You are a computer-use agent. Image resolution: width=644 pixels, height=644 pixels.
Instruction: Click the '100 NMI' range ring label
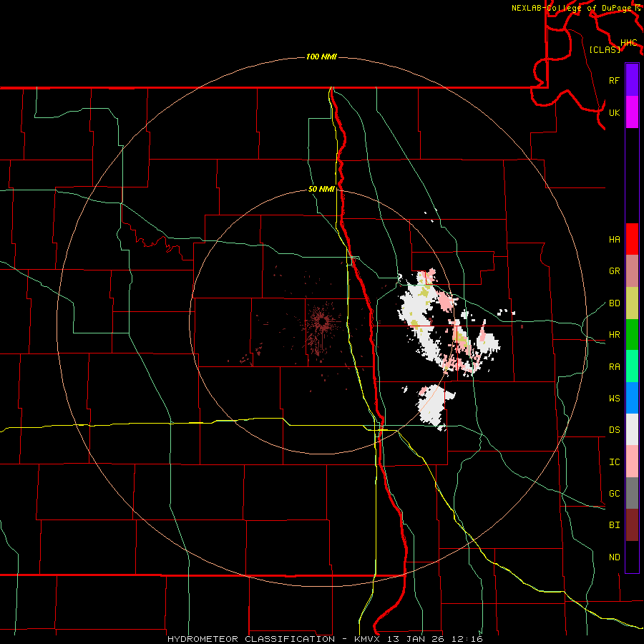pyautogui.click(x=321, y=57)
